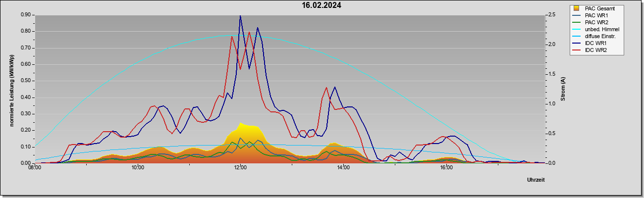Click the 16:00 time axis label

click(x=446, y=168)
